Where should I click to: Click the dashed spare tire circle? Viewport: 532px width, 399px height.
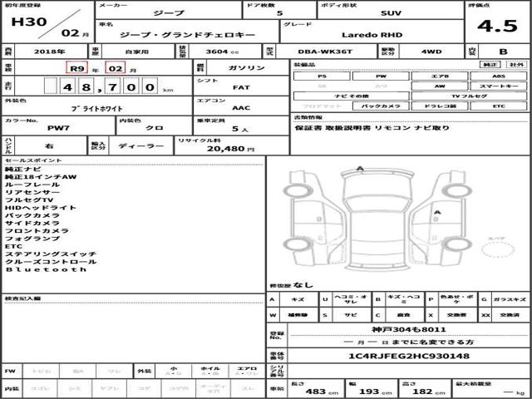tap(497, 249)
